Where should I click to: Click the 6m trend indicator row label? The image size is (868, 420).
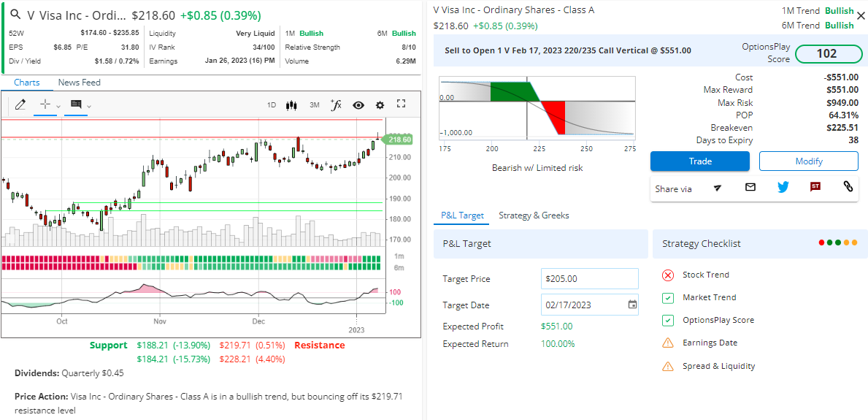tap(399, 268)
